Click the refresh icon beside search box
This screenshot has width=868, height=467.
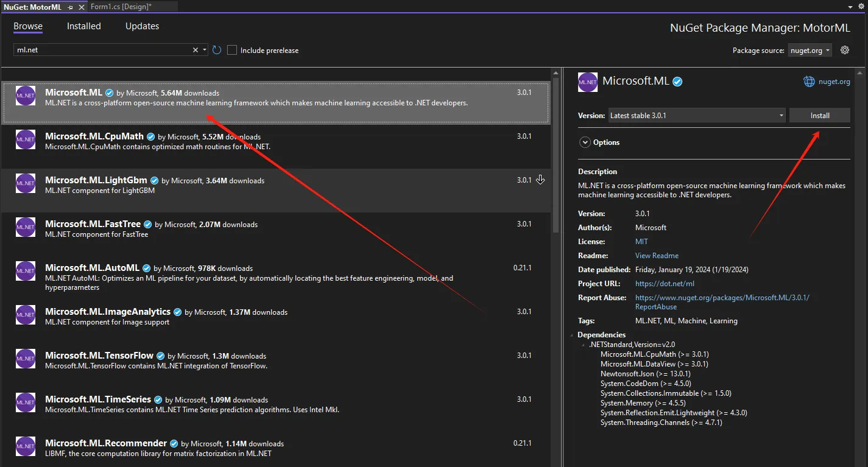[x=217, y=50]
